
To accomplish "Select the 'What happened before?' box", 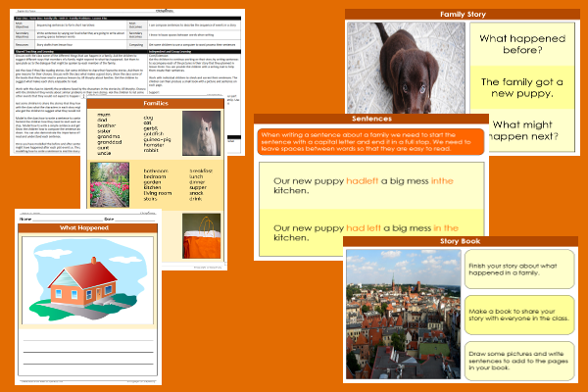I will pyautogui.click(x=522, y=44).
